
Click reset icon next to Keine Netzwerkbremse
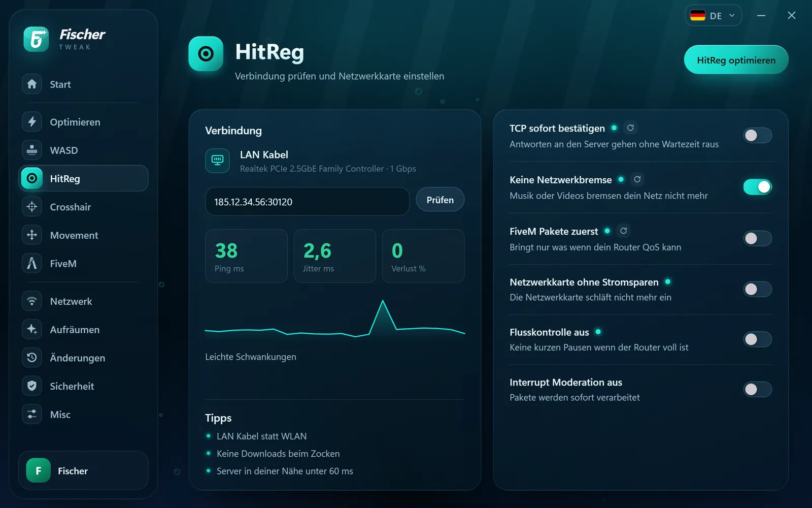click(637, 179)
